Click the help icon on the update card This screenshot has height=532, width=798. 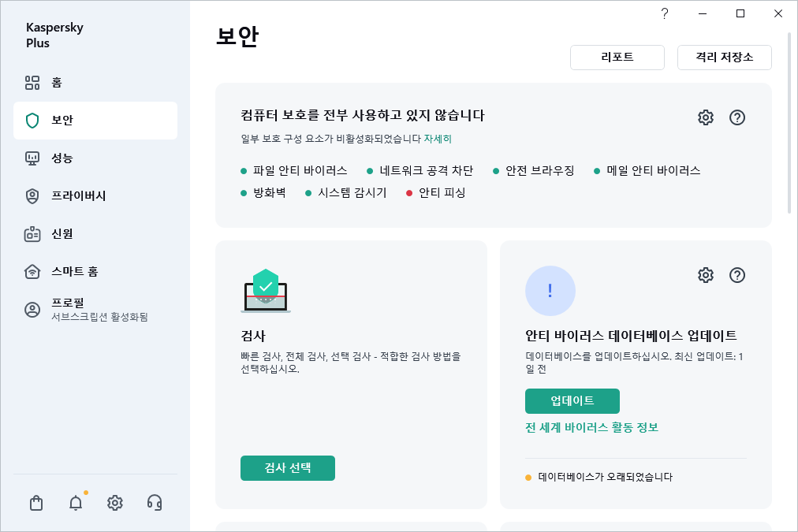coord(737,275)
